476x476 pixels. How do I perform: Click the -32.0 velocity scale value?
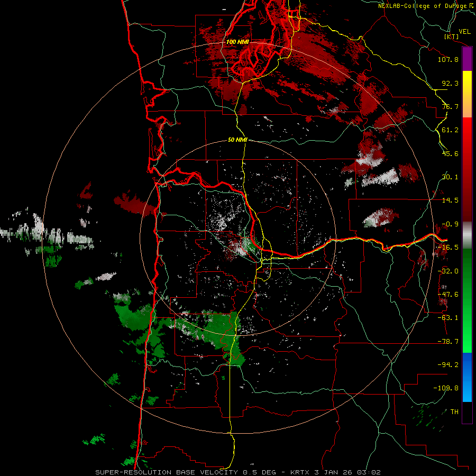tap(448, 271)
